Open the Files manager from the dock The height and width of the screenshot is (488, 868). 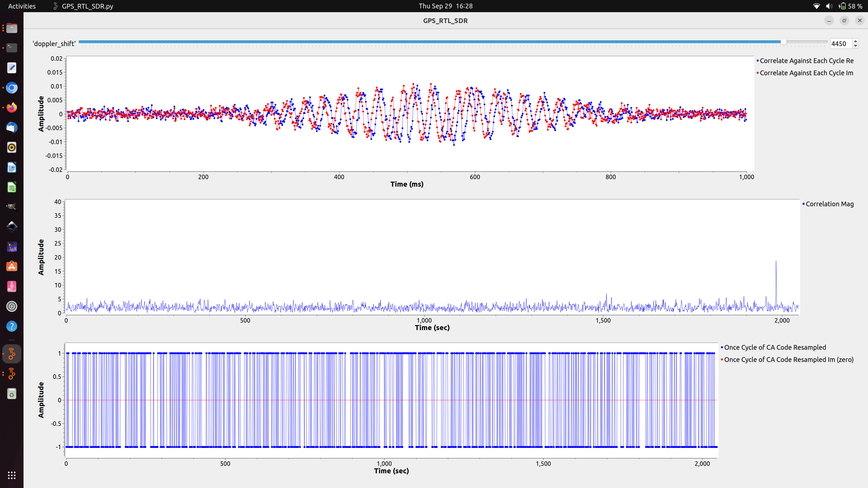pos(12,28)
